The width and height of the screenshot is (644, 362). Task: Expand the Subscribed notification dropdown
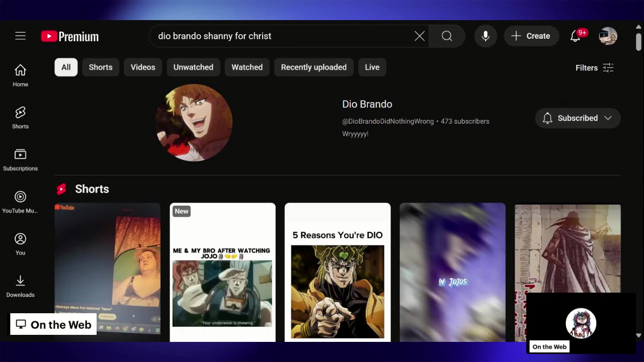tap(578, 118)
